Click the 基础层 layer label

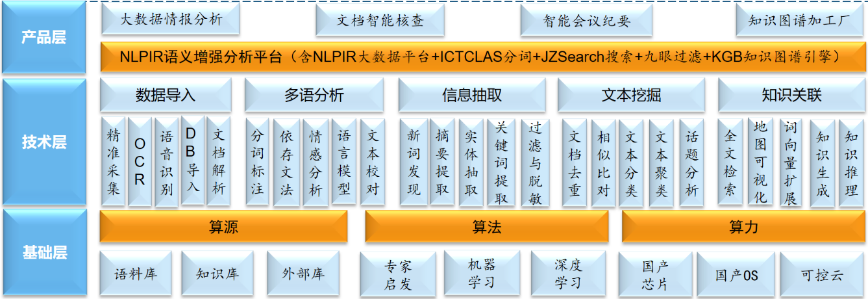[44, 253]
